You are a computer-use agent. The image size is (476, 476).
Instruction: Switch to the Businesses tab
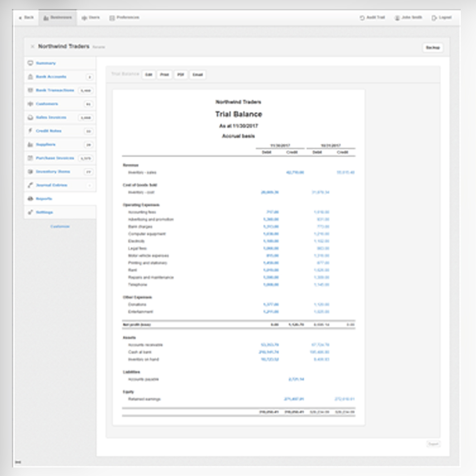click(58, 18)
